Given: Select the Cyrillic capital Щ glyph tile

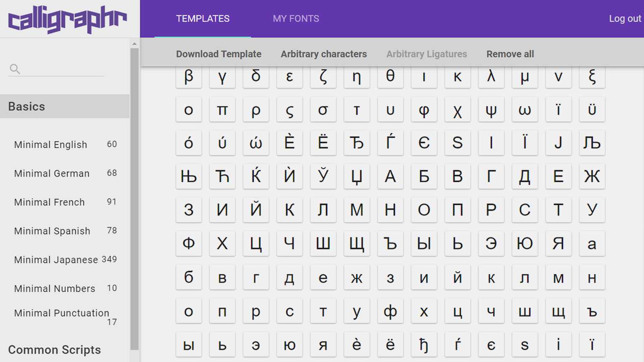Looking at the screenshot, I should pos(356,243).
